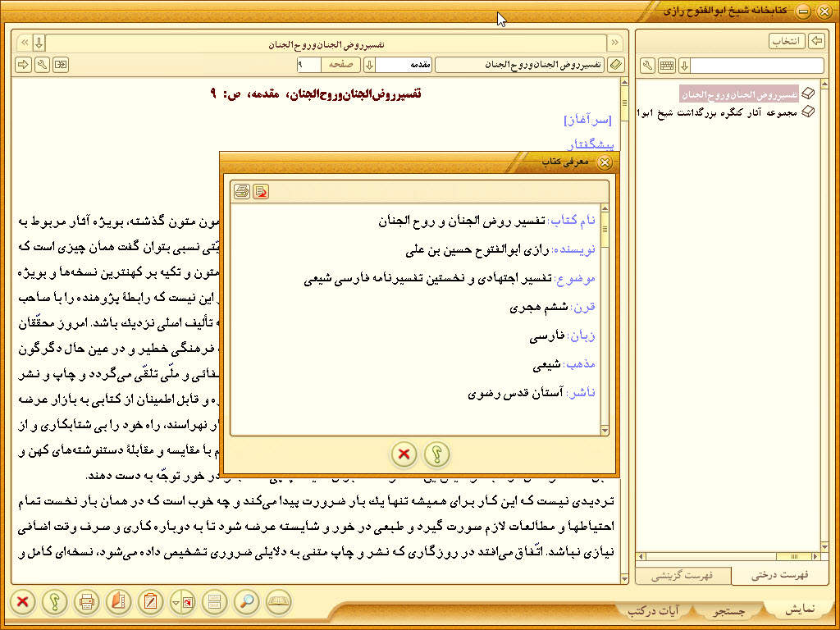Click the [سرآغاز] link in the text

pos(587,121)
